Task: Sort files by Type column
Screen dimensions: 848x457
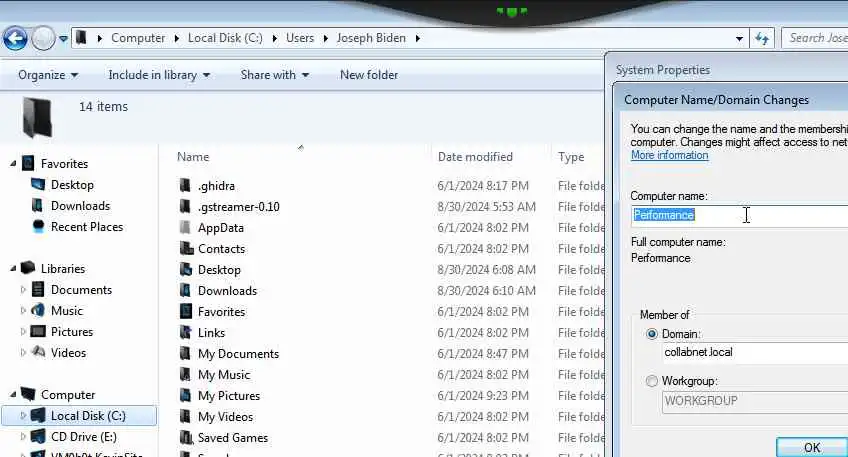Action: [x=571, y=157]
